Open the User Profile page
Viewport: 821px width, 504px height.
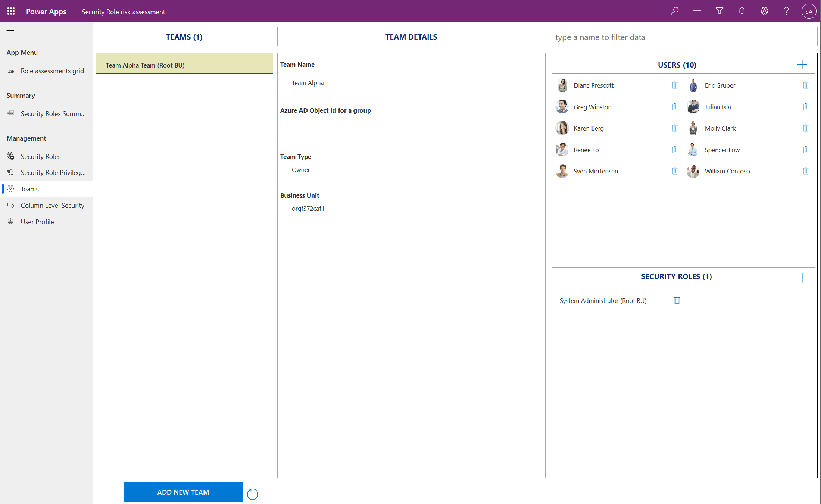(x=37, y=222)
